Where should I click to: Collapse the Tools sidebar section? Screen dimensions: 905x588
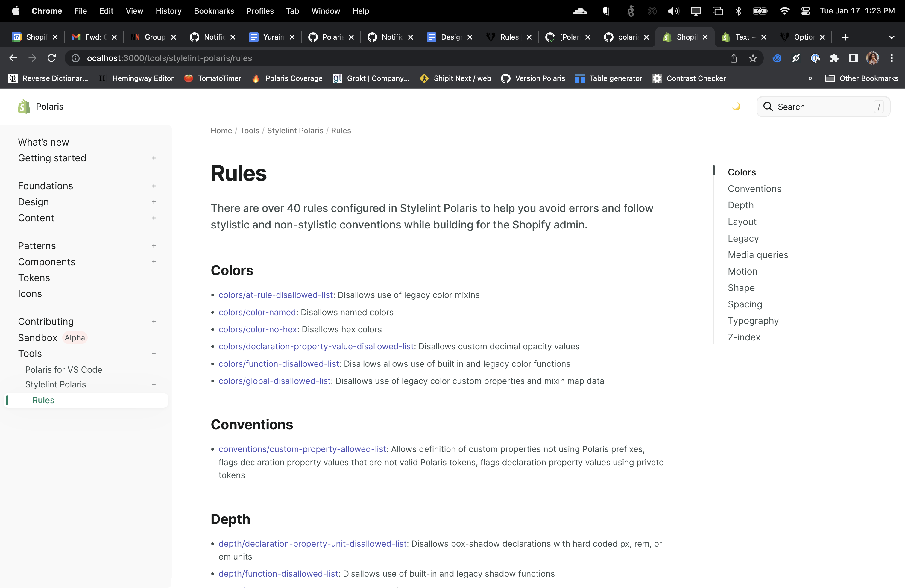154,354
